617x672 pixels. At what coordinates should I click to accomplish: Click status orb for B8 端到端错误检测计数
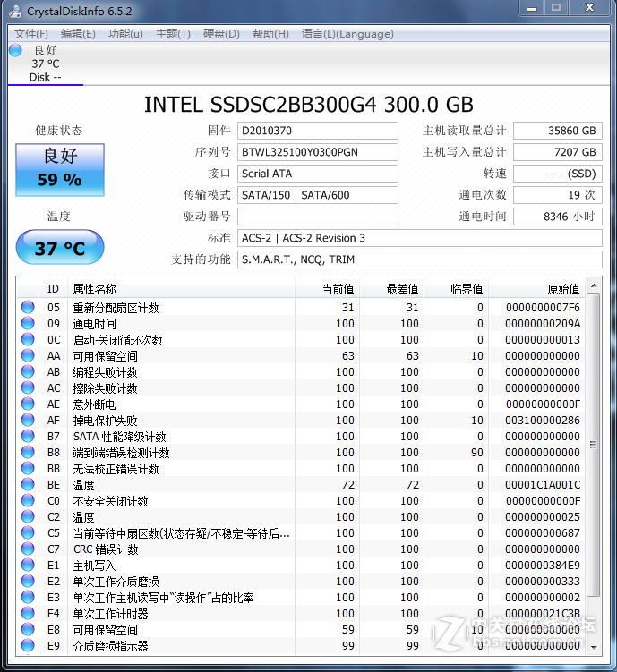(28, 452)
